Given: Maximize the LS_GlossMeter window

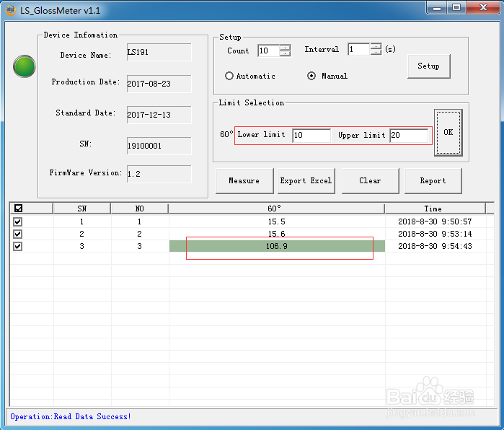Looking at the screenshot, I should click(x=456, y=8).
